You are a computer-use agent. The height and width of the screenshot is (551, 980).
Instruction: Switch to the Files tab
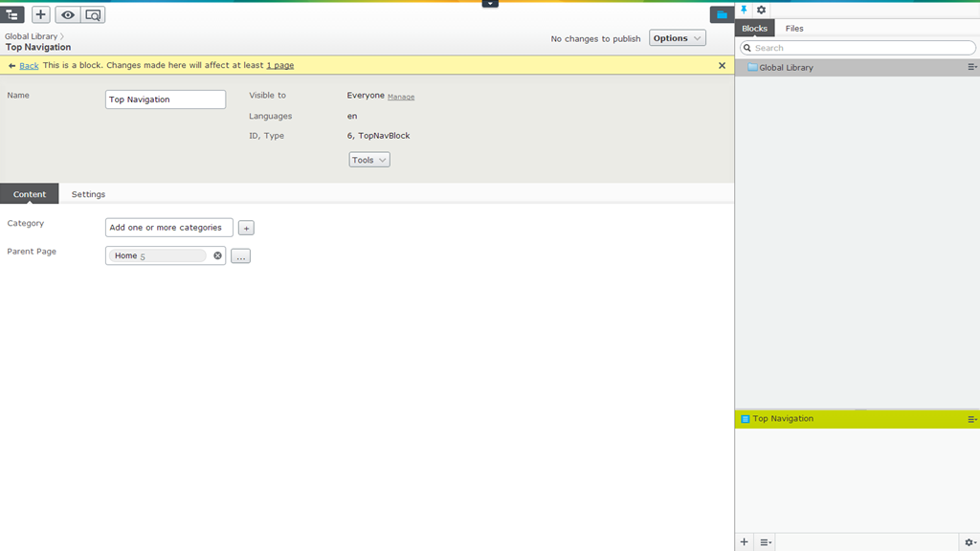pyautogui.click(x=794, y=29)
